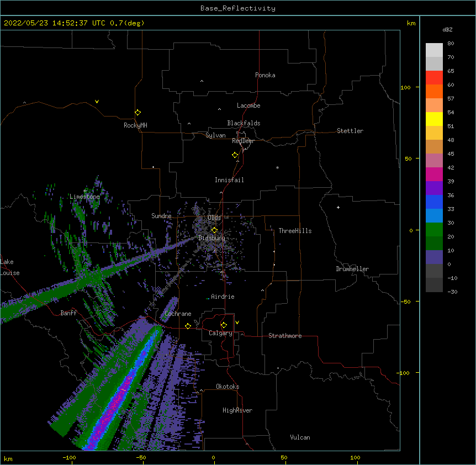Image resolution: width=476 pixels, height=465 pixels.
Task: Click the yellow marker west of Calgary
Action: [x=188, y=326]
